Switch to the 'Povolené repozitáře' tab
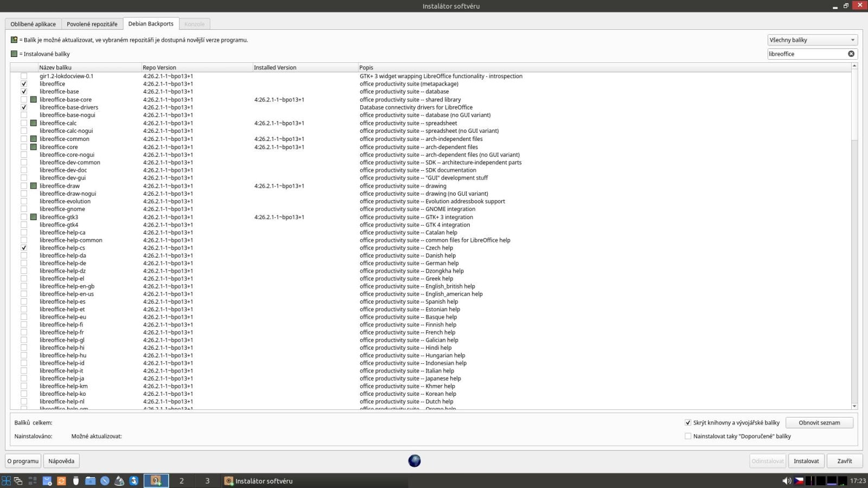This screenshot has width=868, height=488. click(x=92, y=24)
